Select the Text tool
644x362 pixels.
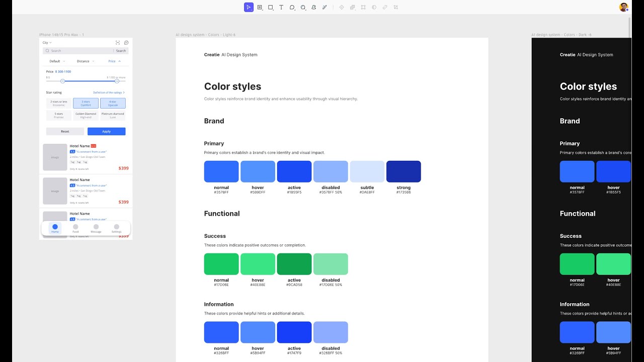[x=281, y=7]
